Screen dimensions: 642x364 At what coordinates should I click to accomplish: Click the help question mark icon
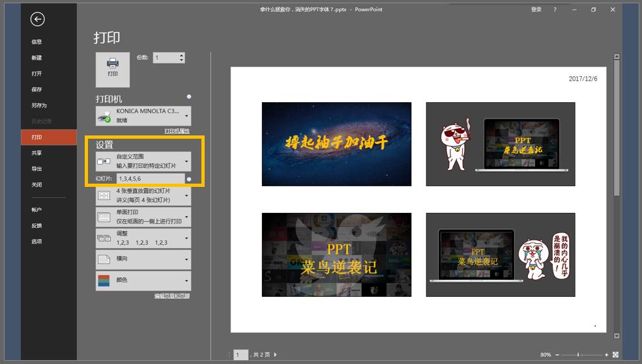(555, 9)
